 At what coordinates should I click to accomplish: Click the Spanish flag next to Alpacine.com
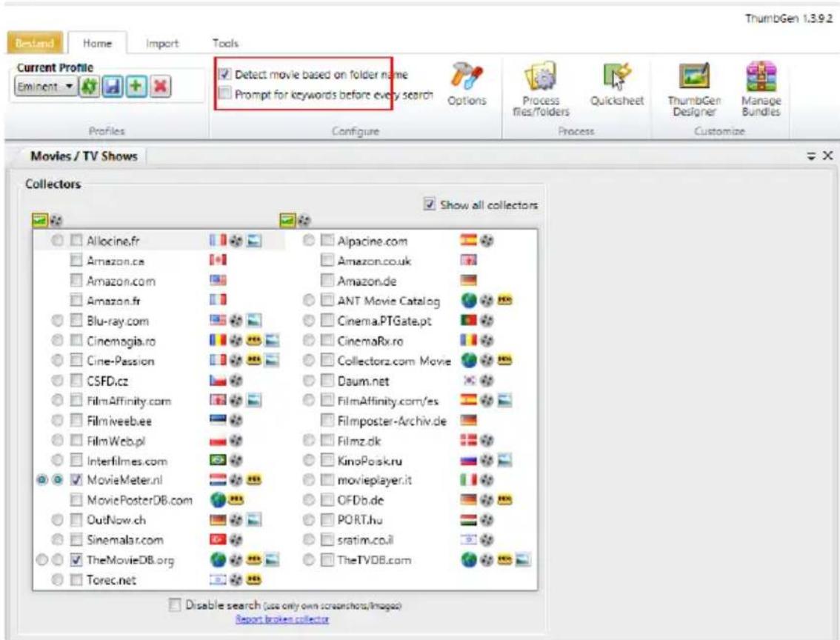[468, 241]
